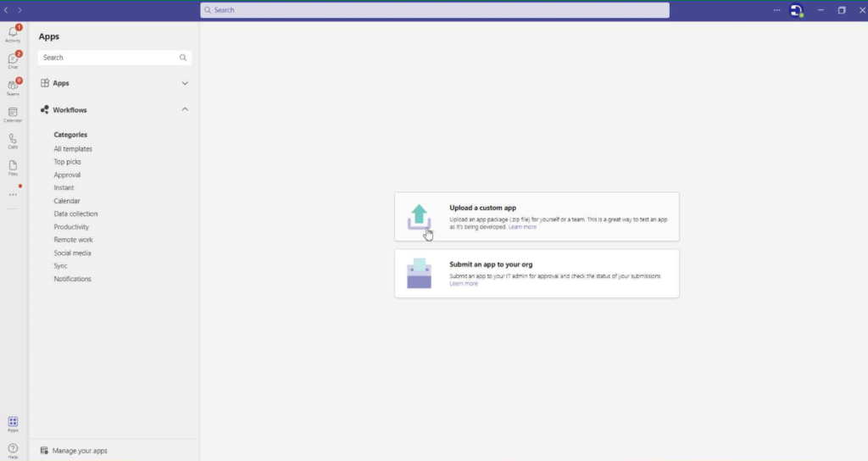Viewport: 868px width, 461px height.
Task: Open the Teams icon in sidebar
Action: pos(13,87)
